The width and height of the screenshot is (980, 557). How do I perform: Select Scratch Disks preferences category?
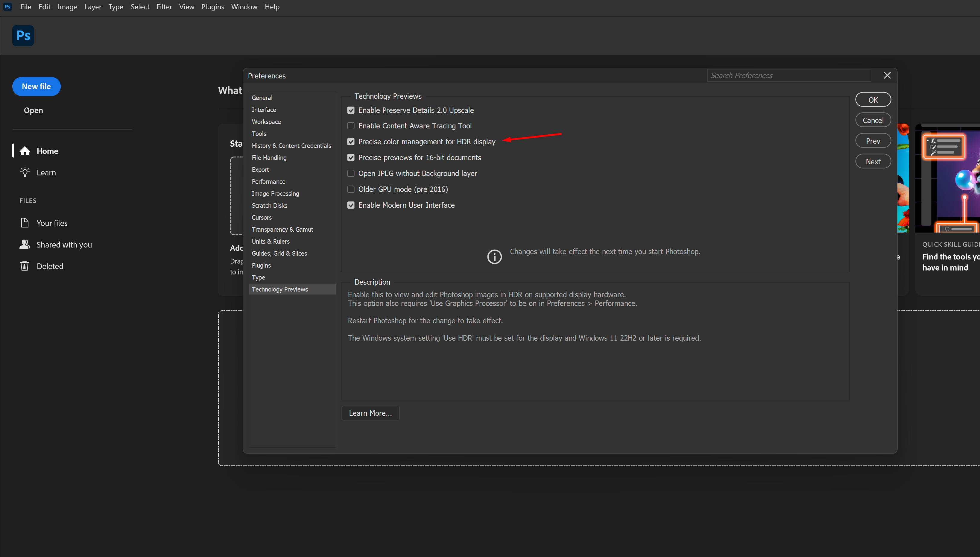(x=292, y=205)
